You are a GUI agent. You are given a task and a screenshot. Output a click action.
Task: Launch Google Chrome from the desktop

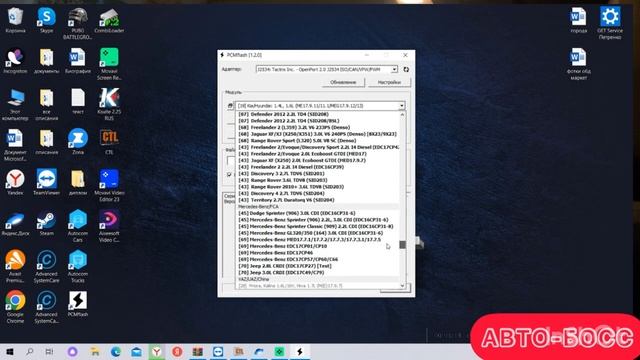pyautogui.click(x=16, y=307)
